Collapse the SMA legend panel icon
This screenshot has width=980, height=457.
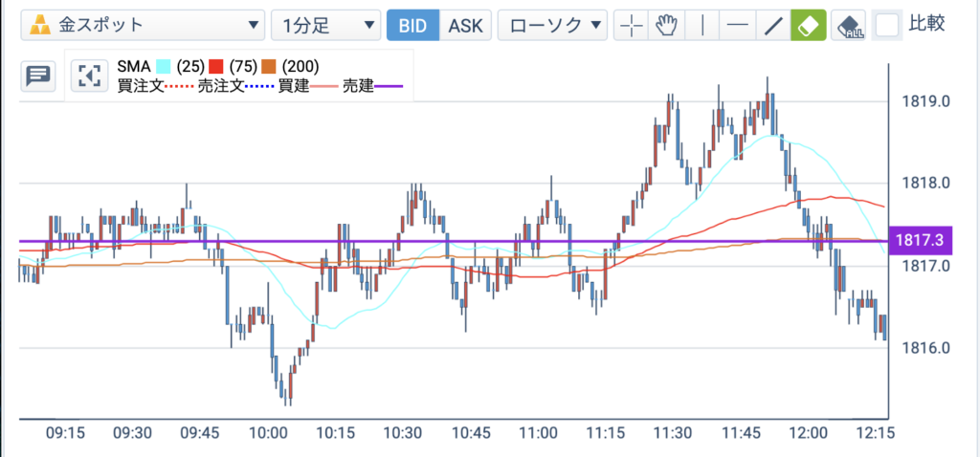88,76
